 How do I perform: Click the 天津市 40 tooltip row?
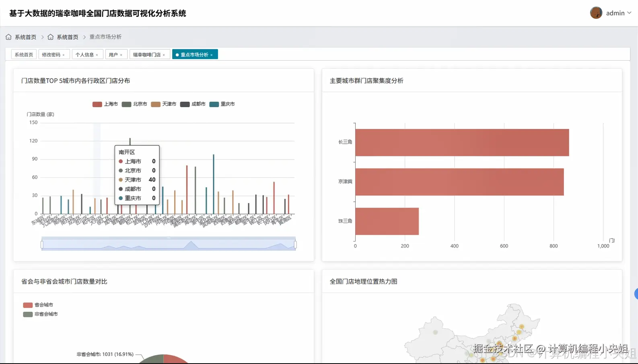click(x=137, y=180)
